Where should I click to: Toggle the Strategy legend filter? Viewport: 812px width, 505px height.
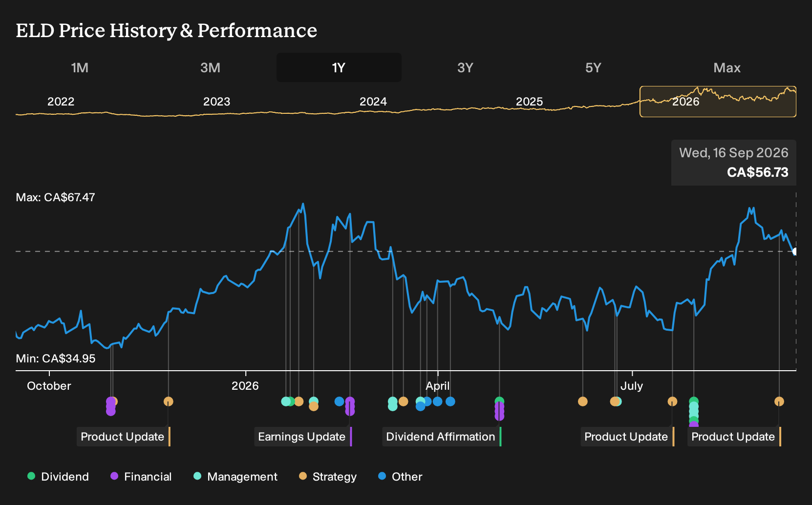(328, 476)
